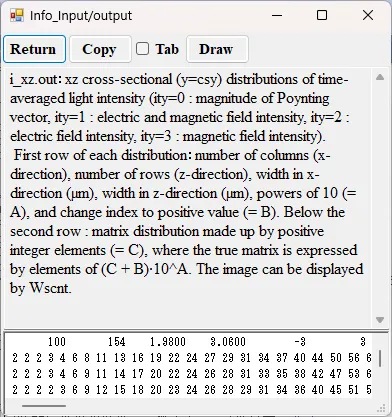The height and width of the screenshot is (417, 392).
Task: Click the Return button
Action: 34,49
